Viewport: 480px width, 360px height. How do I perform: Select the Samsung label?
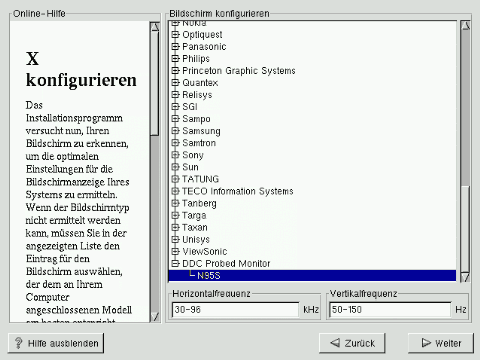pyautogui.click(x=201, y=131)
